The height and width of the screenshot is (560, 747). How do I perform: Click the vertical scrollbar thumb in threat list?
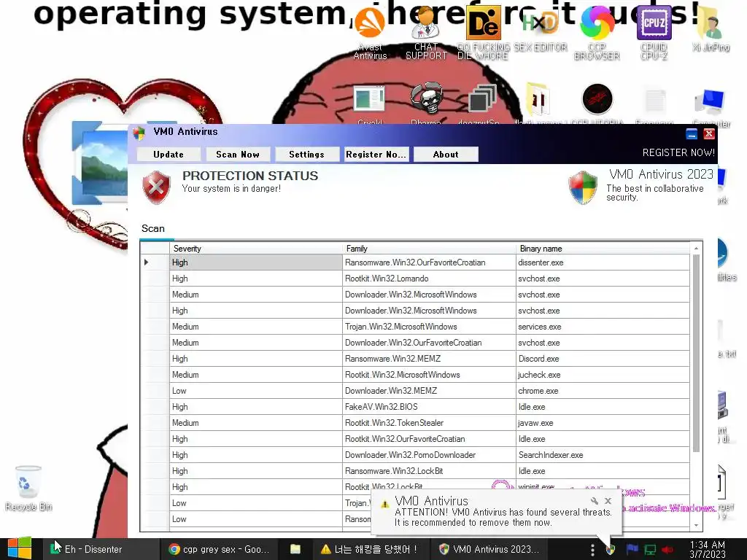[696, 354]
